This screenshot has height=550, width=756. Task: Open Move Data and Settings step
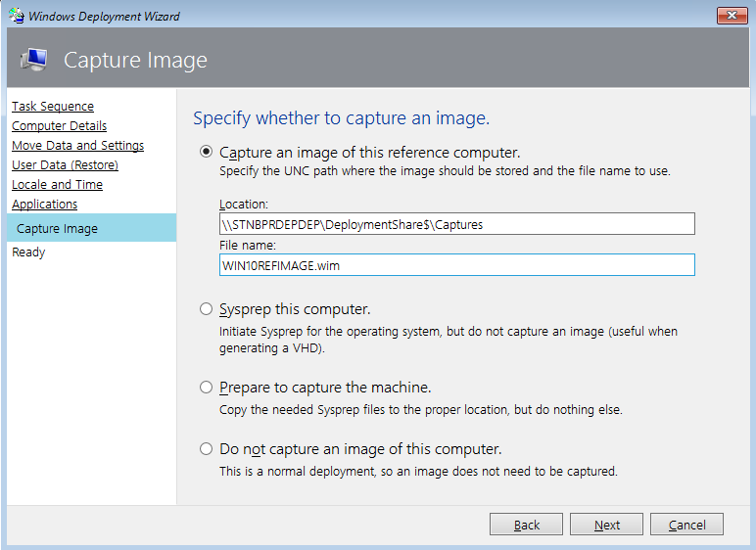click(77, 146)
